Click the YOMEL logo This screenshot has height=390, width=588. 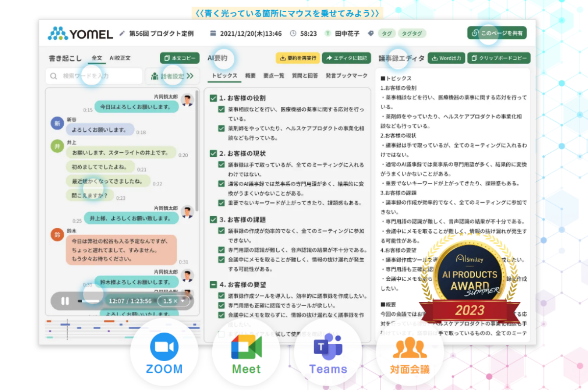[x=81, y=33]
